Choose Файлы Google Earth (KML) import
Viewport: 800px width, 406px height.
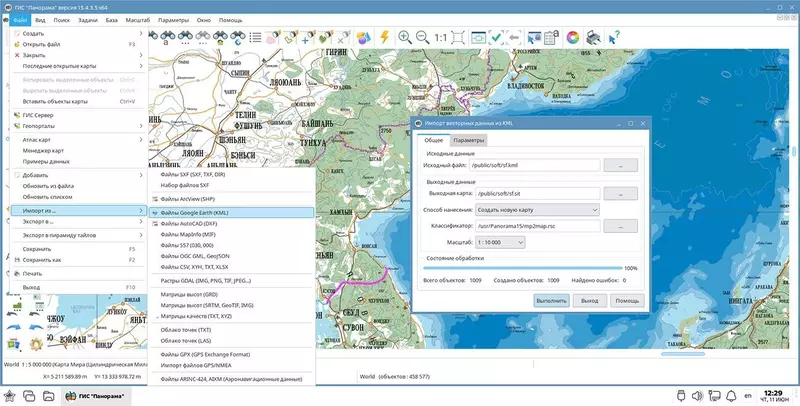231,213
